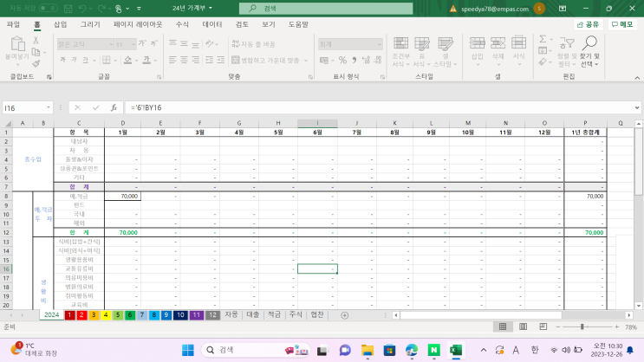Open the 수식 (Formulas) ribbon tab
Image resolution: width=644 pixels, height=362 pixels.
click(182, 24)
